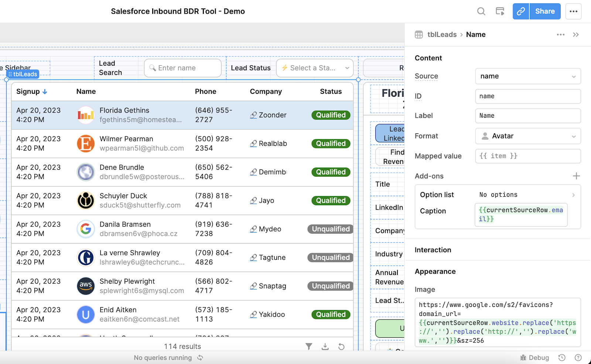This screenshot has width=591, height=364.
Task: Click the preview window icon in header
Action: (500, 11)
